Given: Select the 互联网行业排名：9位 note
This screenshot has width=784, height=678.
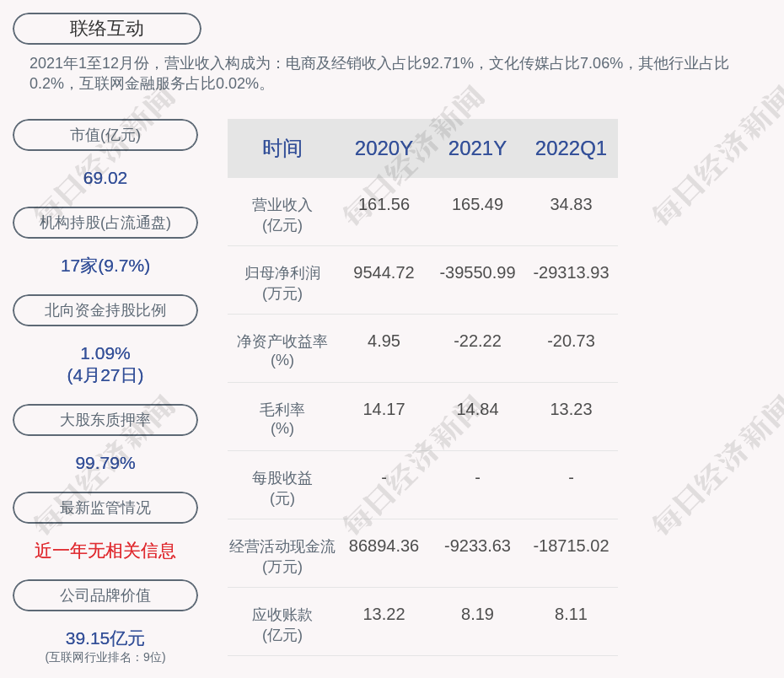Looking at the screenshot, I should click(x=105, y=657).
